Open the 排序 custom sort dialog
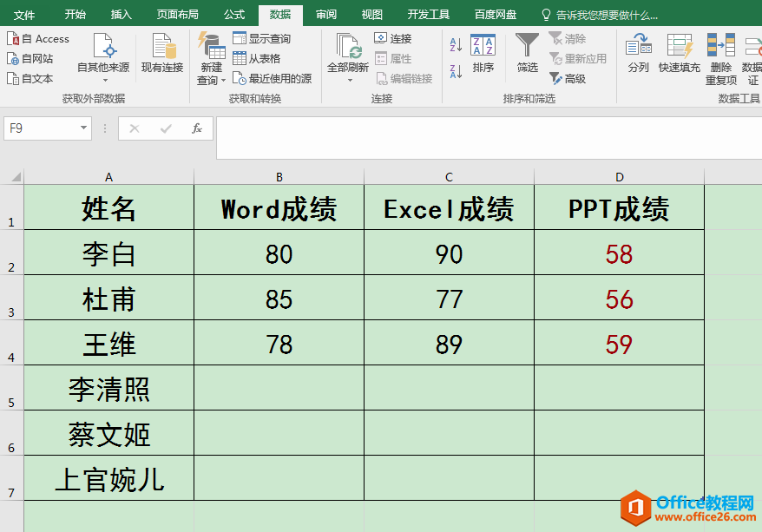Image resolution: width=762 pixels, height=532 pixels. tap(483, 54)
